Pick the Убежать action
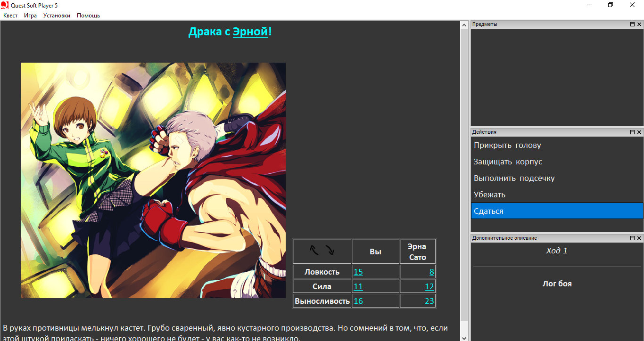644x341 pixels. click(489, 195)
